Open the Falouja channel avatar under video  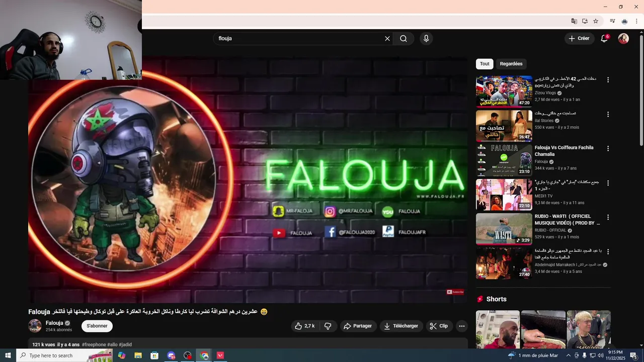tap(35, 326)
